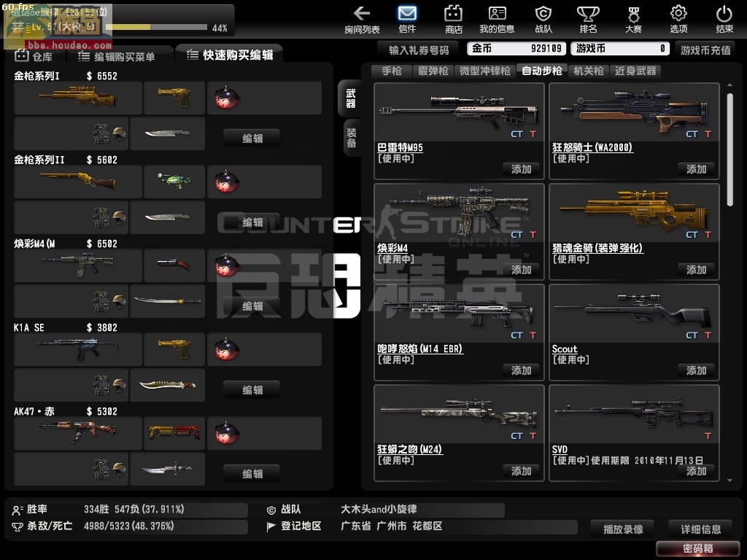The width and height of the screenshot is (747, 560).
Task: Select the gold-red dual pistols in AK47·赤 set
Action: coord(174,433)
